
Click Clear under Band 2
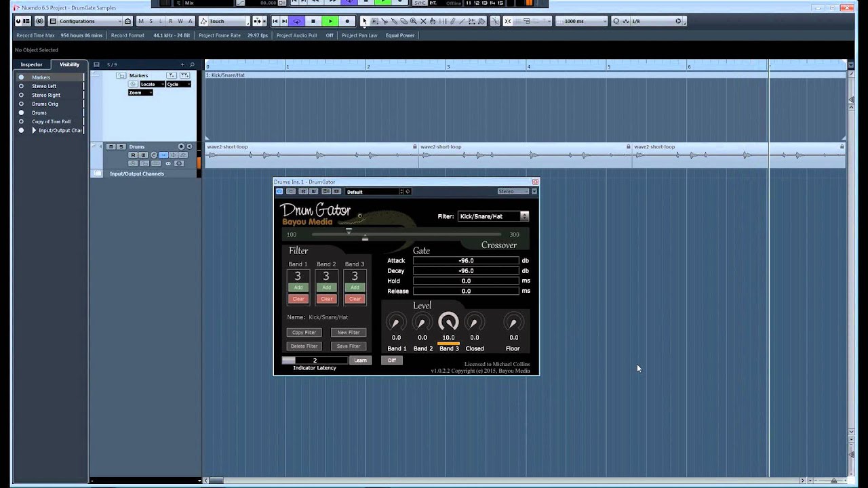[326, 299]
